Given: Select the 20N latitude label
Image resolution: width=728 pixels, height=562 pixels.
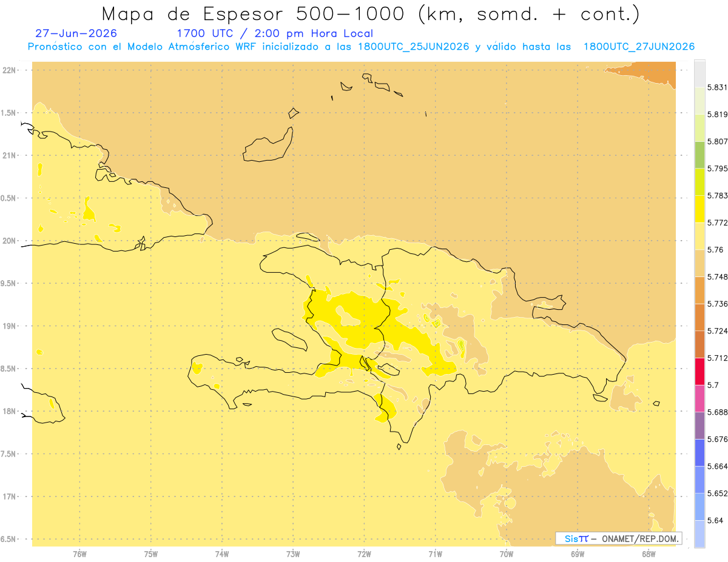Looking at the screenshot, I should (10, 241).
